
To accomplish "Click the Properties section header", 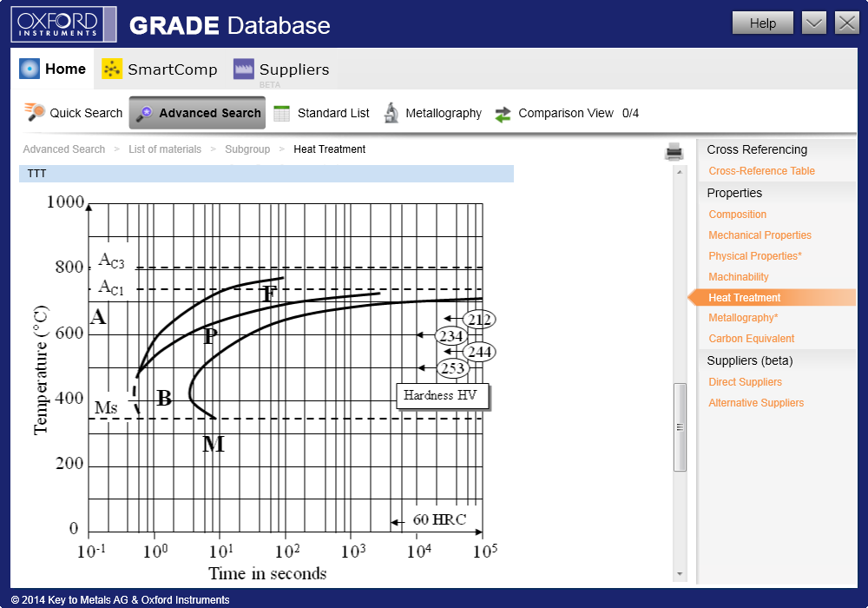I will coord(734,193).
